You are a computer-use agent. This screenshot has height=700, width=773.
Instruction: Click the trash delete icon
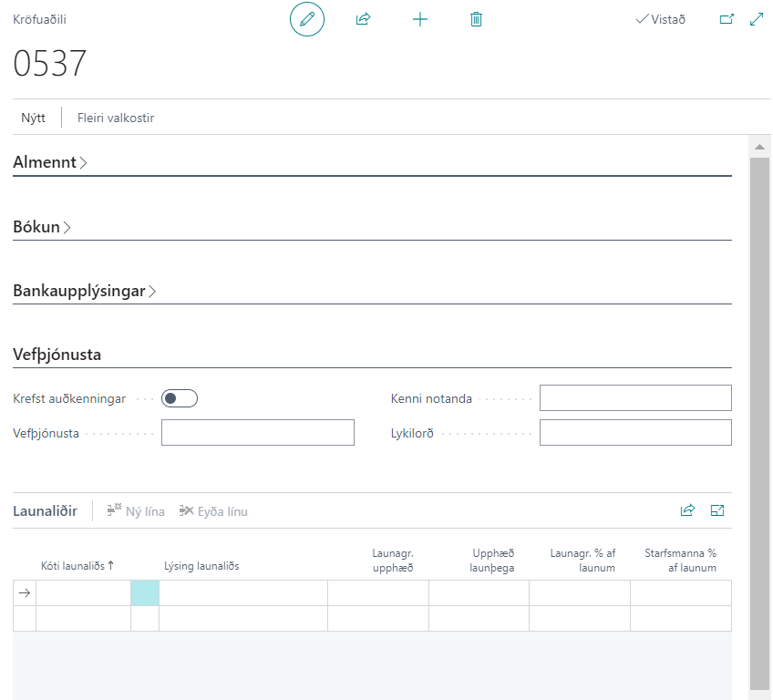(x=476, y=19)
